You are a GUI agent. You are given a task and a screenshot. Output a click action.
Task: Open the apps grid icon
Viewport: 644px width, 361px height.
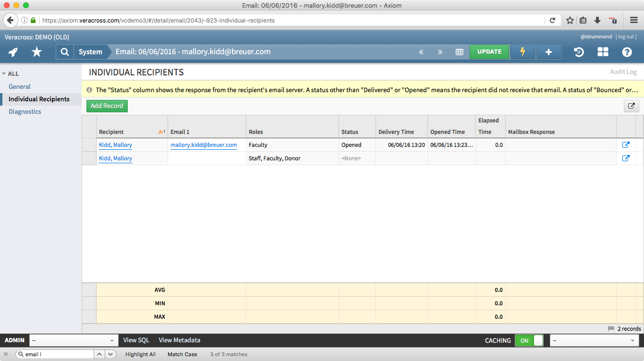(x=603, y=52)
